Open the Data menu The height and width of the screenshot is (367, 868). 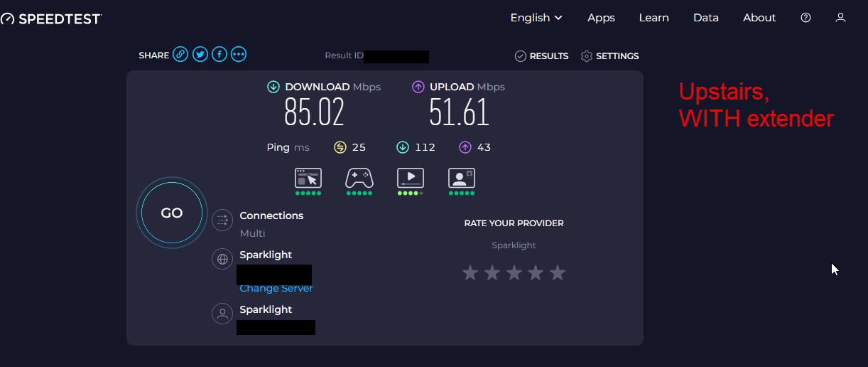point(706,18)
